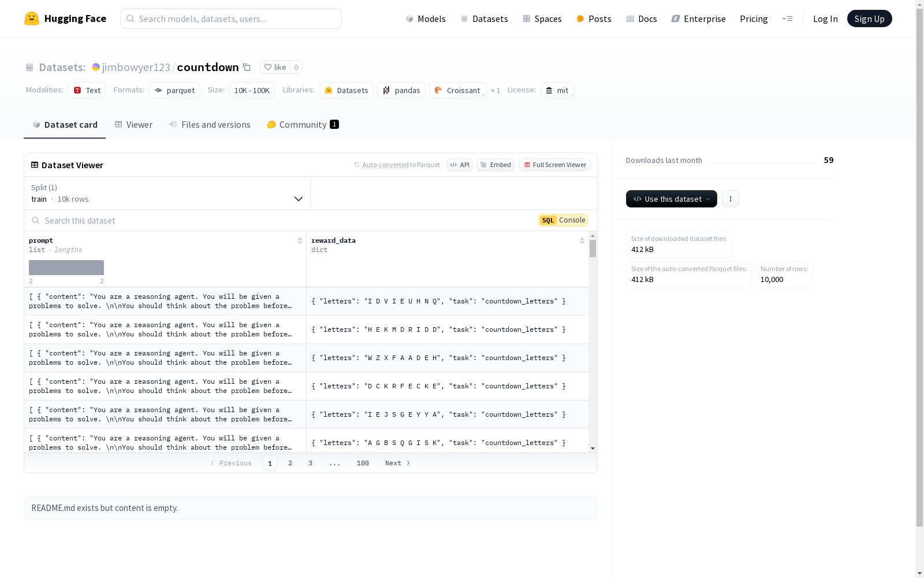Open jimbowyer123 user profile link

(136, 67)
